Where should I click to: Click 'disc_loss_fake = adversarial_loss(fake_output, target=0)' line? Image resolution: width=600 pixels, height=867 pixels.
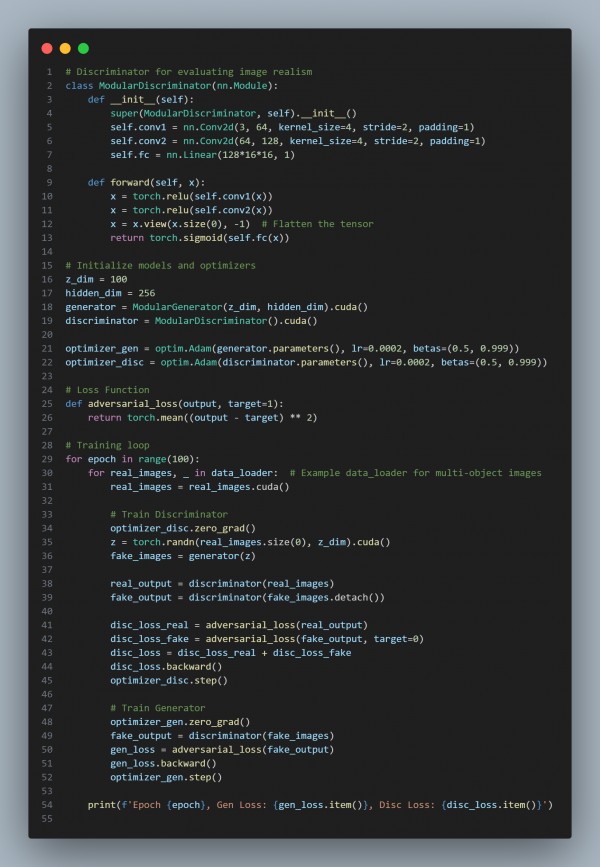[x=267, y=639]
